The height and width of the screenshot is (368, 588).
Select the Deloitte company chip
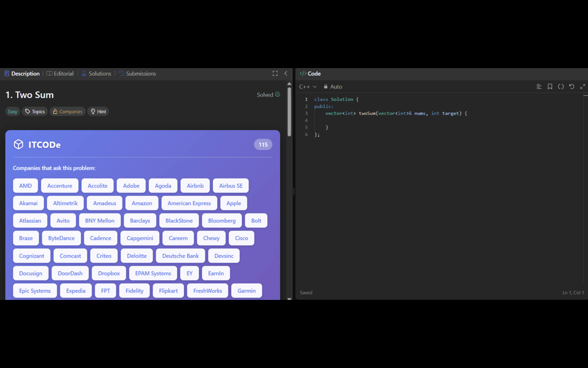click(x=137, y=256)
